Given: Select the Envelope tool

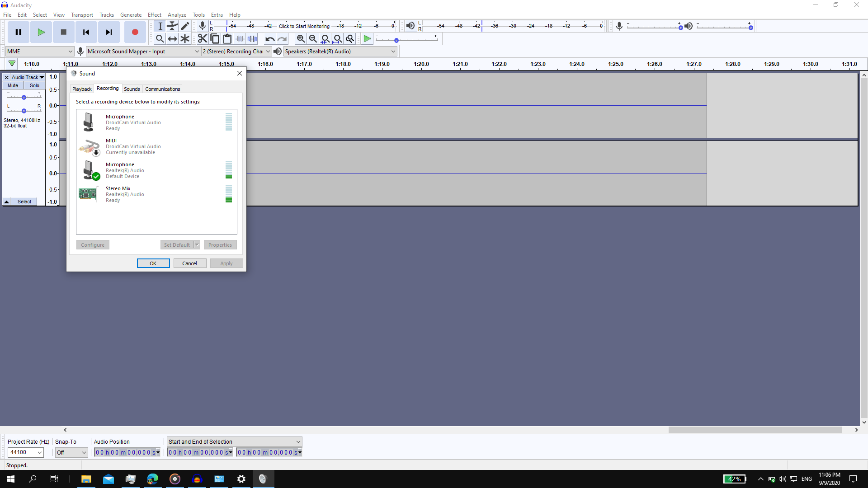Looking at the screenshot, I should (x=172, y=26).
